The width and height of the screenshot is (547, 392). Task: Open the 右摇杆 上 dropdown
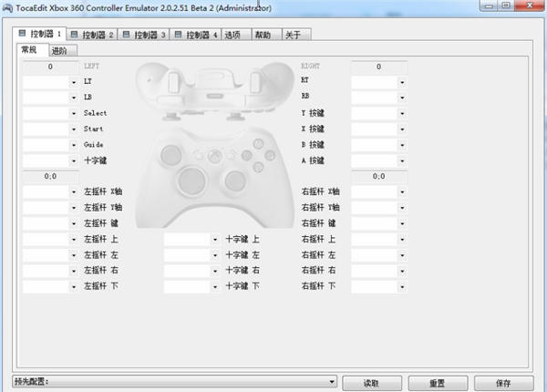tap(379, 239)
